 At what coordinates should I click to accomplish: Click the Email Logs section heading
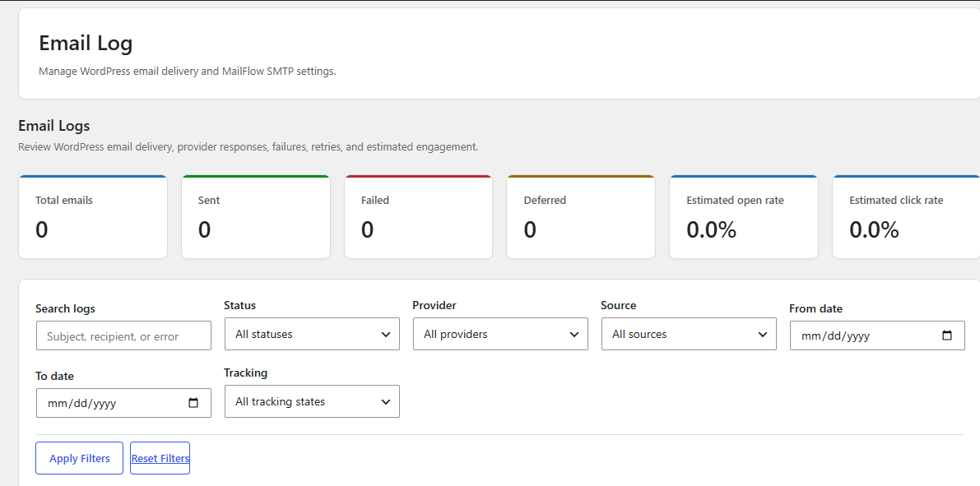tap(54, 126)
